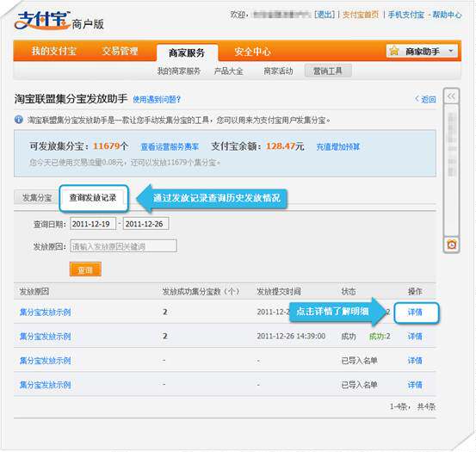
Task: Switch to the 查询发放记录 tab
Action: (x=93, y=198)
